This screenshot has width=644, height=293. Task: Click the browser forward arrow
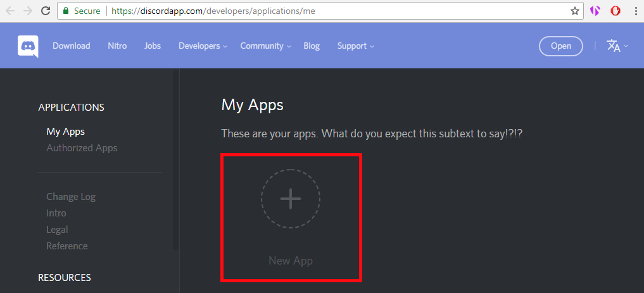click(x=28, y=11)
